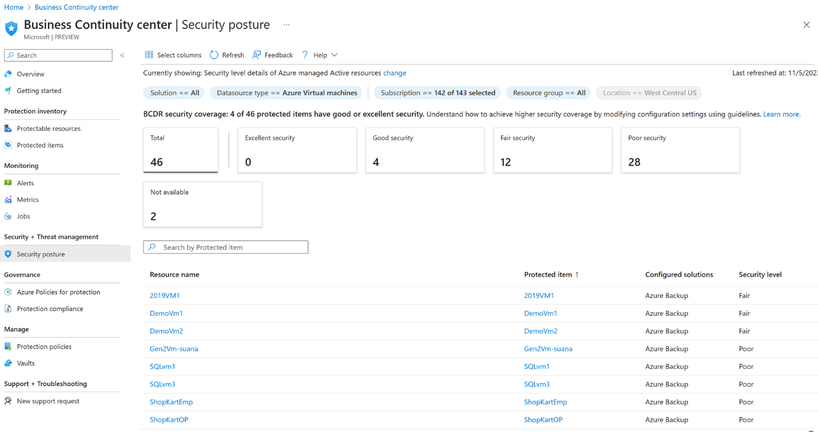
Task: Select the Not available card
Action: (x=202, y=205)
